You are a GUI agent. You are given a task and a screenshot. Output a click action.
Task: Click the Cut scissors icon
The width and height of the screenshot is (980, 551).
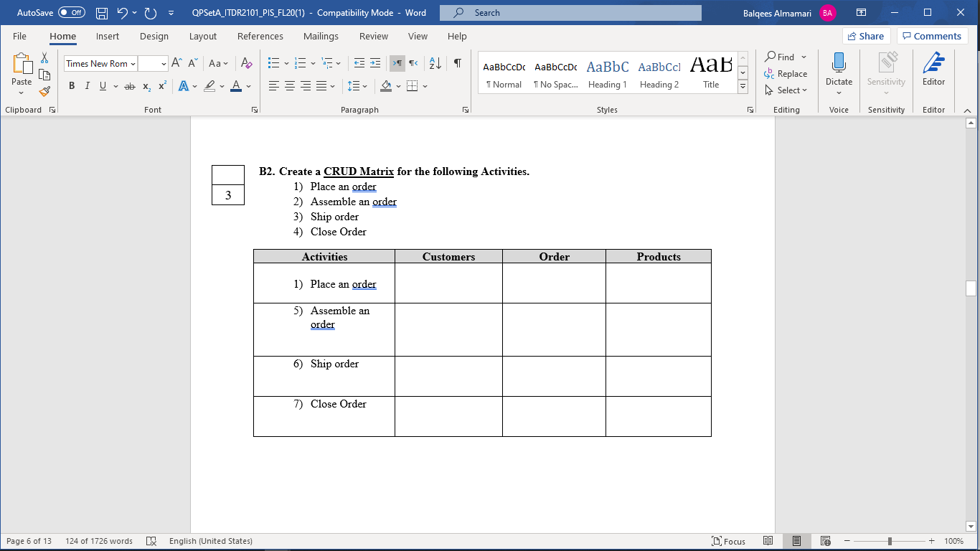tap(44, 58)
